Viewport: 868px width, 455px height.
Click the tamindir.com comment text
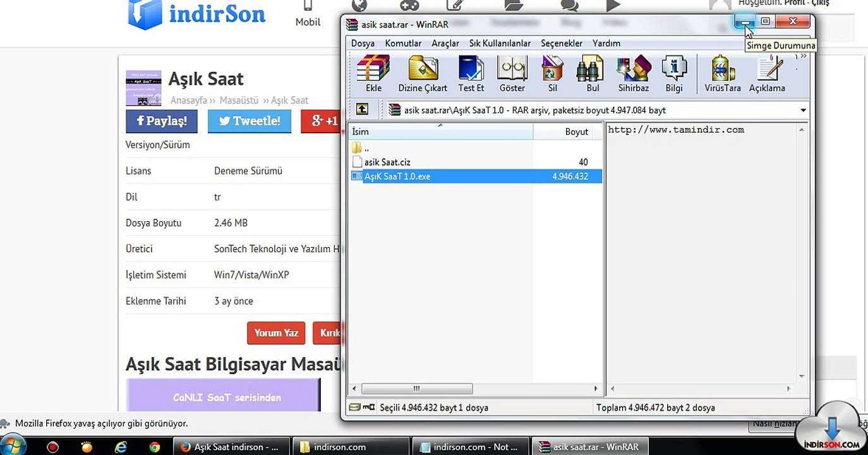click(676, 130)
